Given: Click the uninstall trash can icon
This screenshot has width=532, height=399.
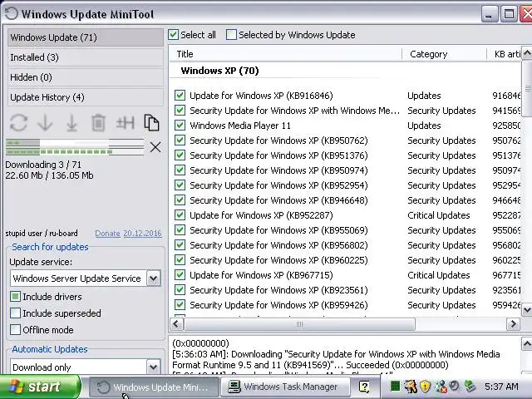Looking at the screenshot, I should click(98, 122).
